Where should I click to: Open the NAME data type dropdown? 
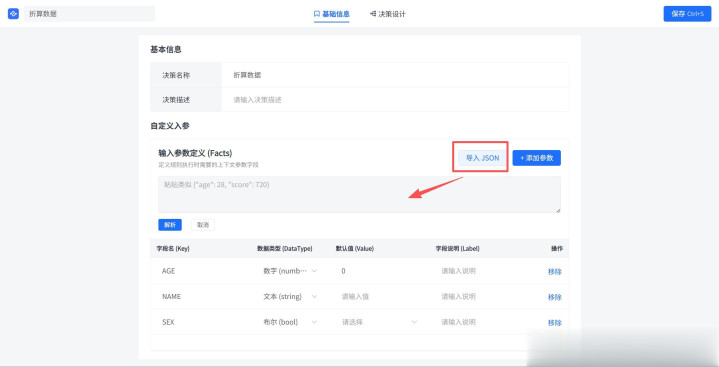290,297
